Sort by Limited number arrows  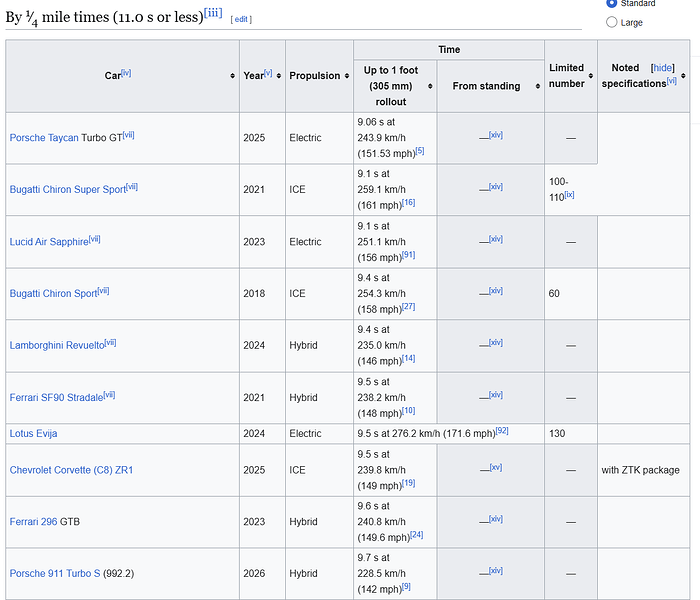tap(591, 76)
